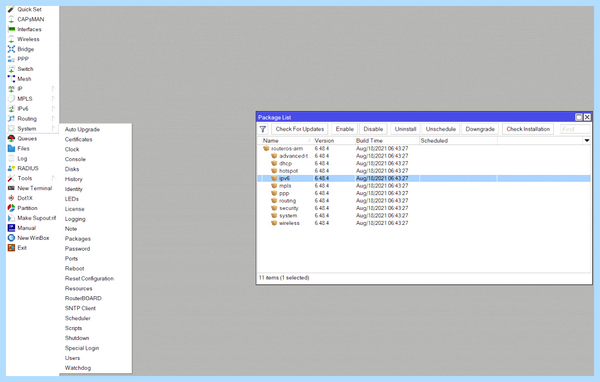Click the Downgrade button
The image size is (600, 382).
[480, 129]
